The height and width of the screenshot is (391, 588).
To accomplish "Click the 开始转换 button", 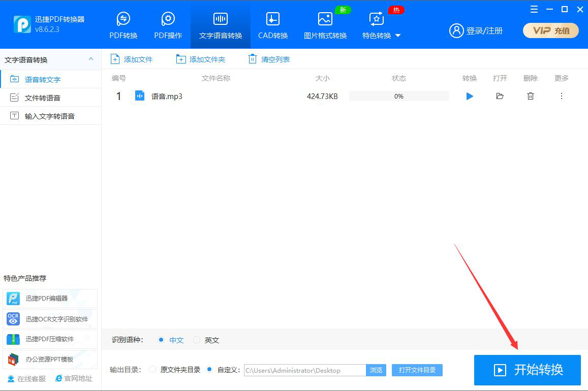I will pos(527,370).
